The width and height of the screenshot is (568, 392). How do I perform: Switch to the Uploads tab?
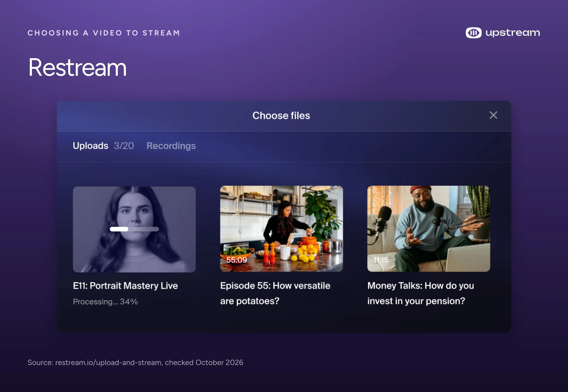pos(90,146)
